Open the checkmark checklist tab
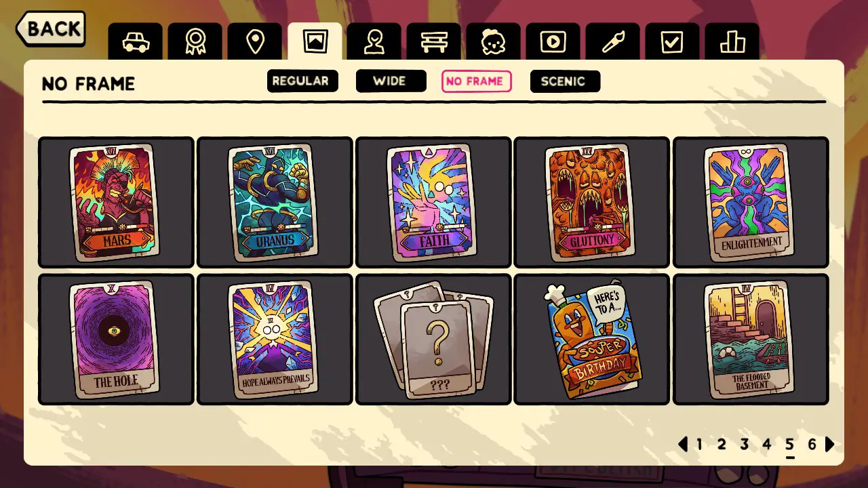868x488 pixels. 673,42
